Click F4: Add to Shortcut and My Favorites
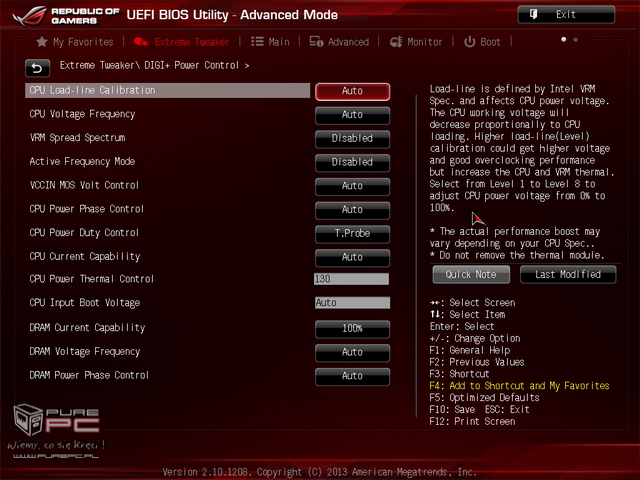 tap(519, 386)
